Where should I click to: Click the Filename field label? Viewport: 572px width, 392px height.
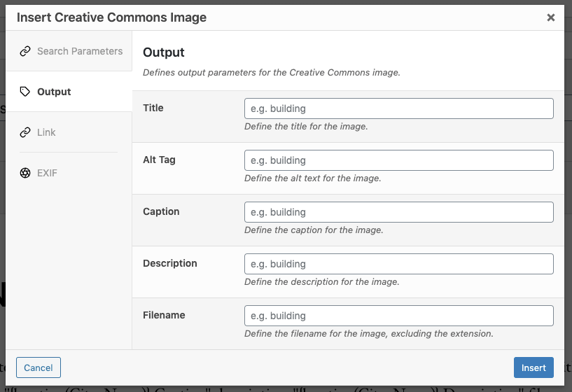coord(164,315)
